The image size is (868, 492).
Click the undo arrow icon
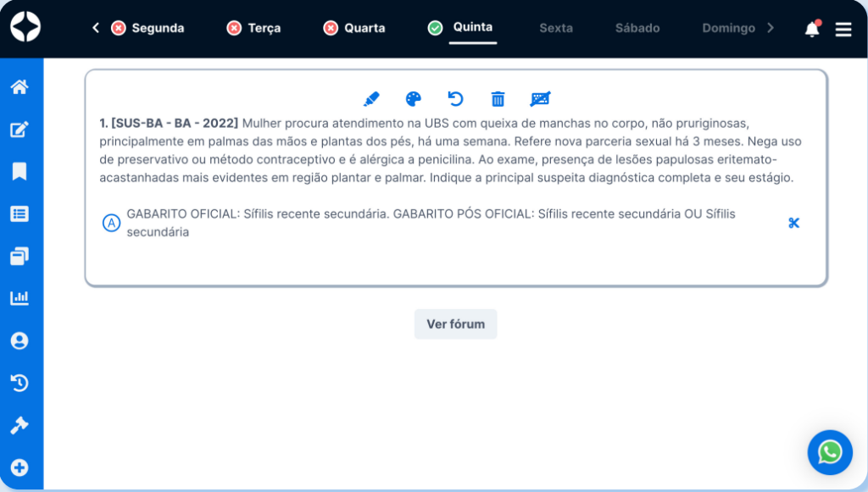[x=455, y=99]
